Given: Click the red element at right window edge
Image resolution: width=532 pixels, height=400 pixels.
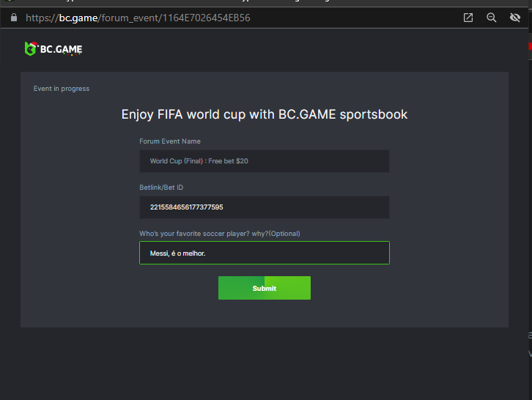Looking at the screenshot, I should click(530, 46).
